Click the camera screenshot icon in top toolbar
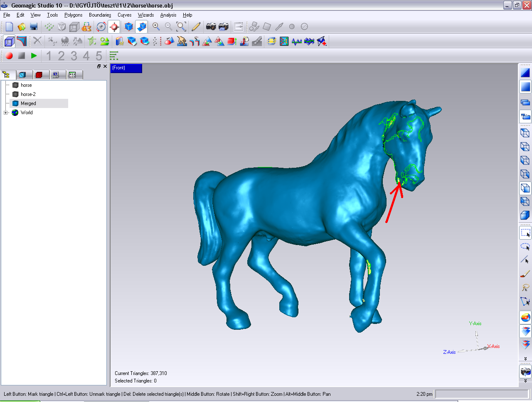532x402 pixels. pos(211,27)
